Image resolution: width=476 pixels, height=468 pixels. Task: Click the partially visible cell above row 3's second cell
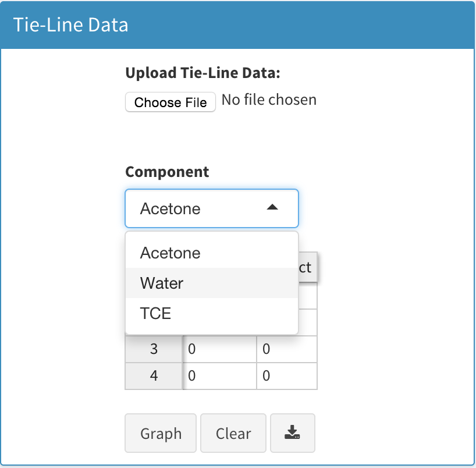coord(308,322)
